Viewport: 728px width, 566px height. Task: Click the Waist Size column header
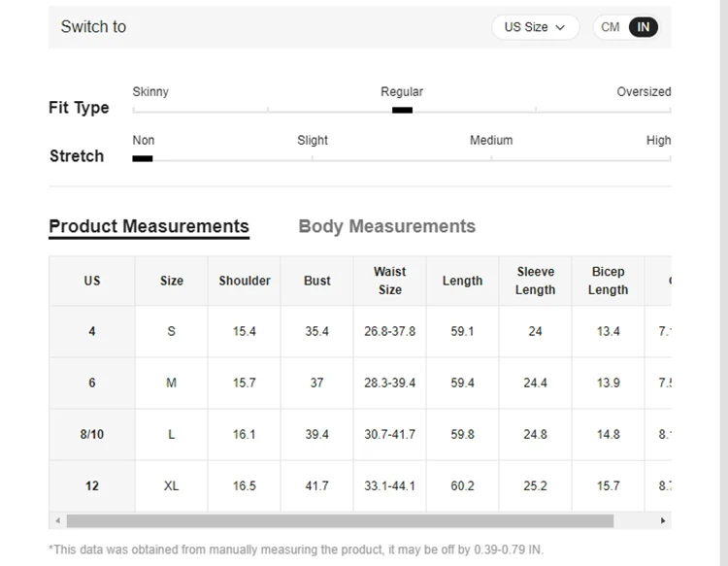(x=390, y=281)
